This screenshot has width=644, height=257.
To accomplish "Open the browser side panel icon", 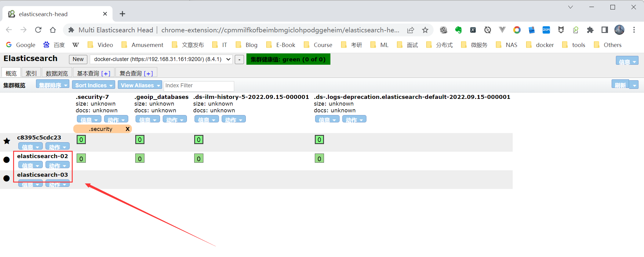I will tap(605, 30).
